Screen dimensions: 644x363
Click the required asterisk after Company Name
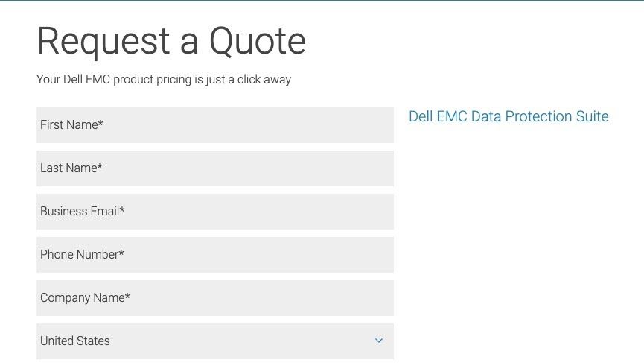(x=127, y=297)
